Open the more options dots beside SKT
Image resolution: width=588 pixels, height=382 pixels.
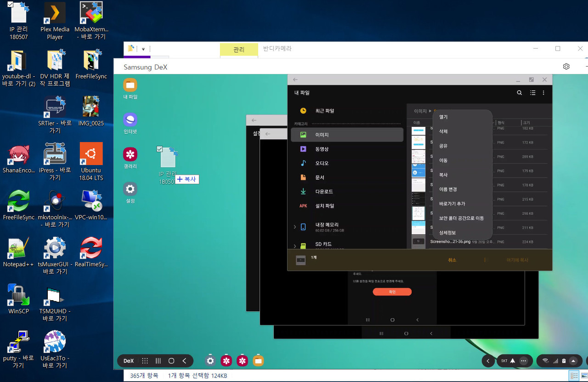tap(523, 361)
